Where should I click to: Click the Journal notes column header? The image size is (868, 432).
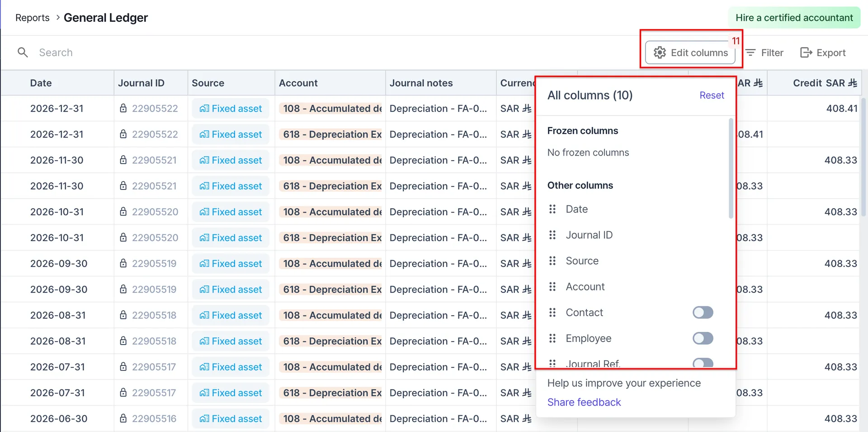[421, 83]
